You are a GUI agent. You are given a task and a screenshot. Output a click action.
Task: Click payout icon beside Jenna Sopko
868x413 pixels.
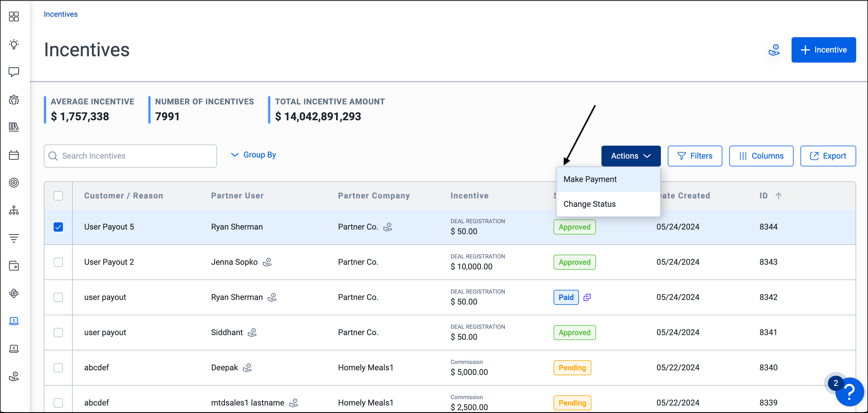(267, 262)
